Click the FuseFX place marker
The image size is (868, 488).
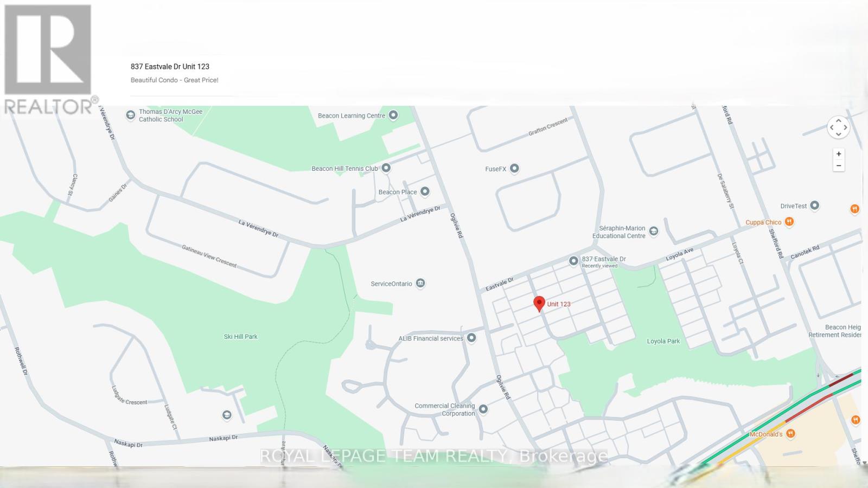click(x=514, y=169)
